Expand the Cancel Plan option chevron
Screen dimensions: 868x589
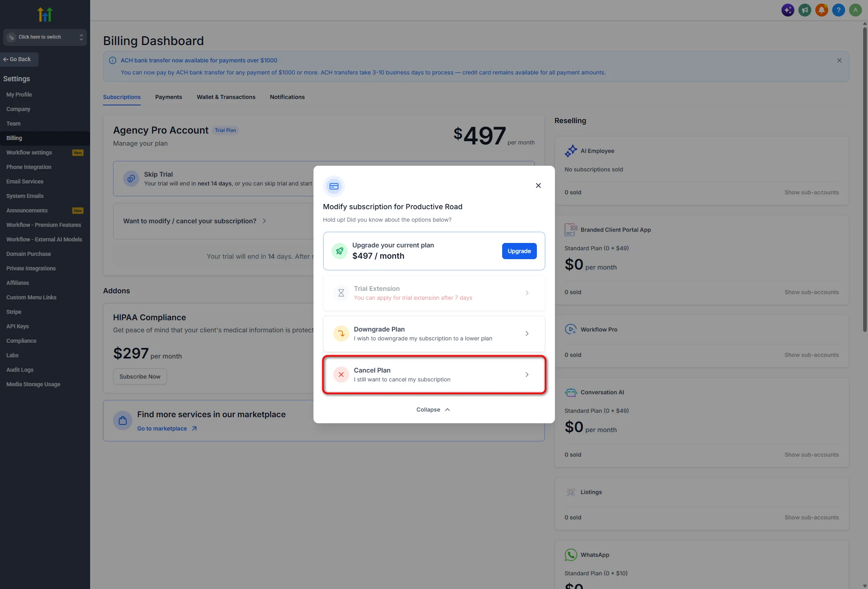pyautogui.click(x=527, y=375)
